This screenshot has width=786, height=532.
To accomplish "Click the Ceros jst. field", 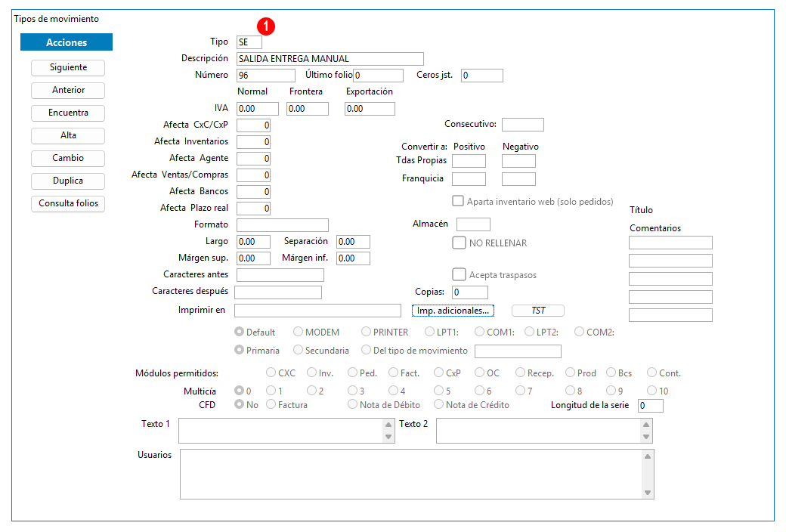I will point(481,76).
